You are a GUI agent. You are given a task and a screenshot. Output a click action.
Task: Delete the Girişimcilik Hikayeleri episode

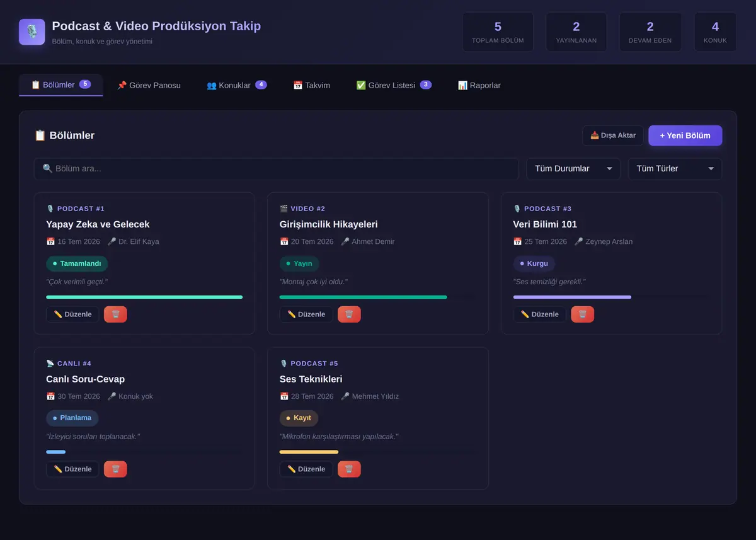[349, 314]
